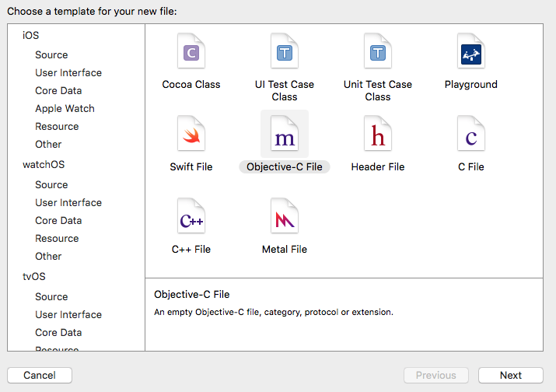Choose the C++ File icon
This screenshot has width=556, height=392.
pos(191,215)
